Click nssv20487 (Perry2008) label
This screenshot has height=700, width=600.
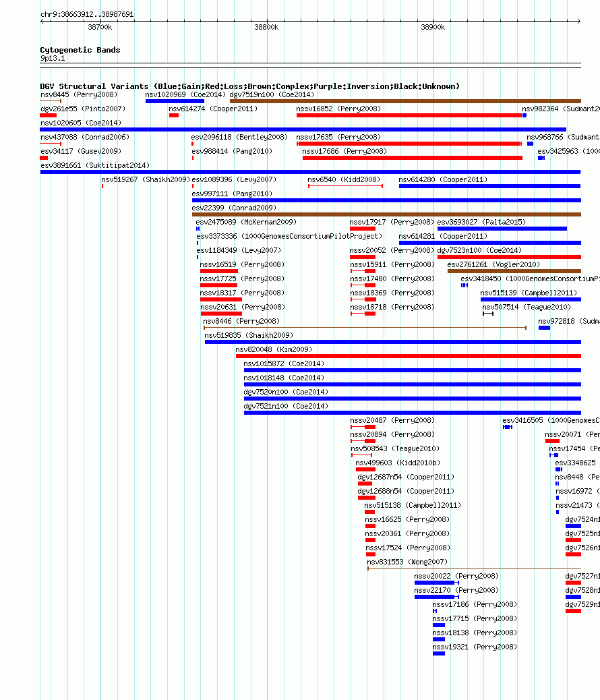pyautogui.click(x=392, y=421)
